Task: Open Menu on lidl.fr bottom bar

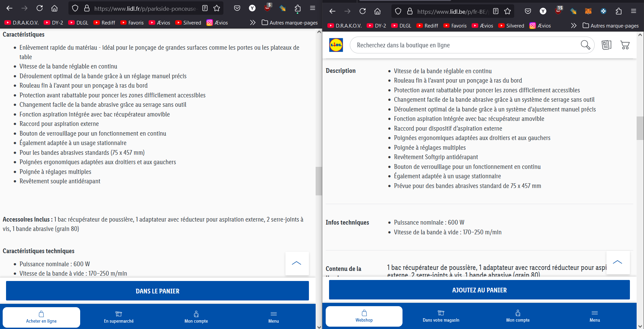Action: click(x=274, y=317)
